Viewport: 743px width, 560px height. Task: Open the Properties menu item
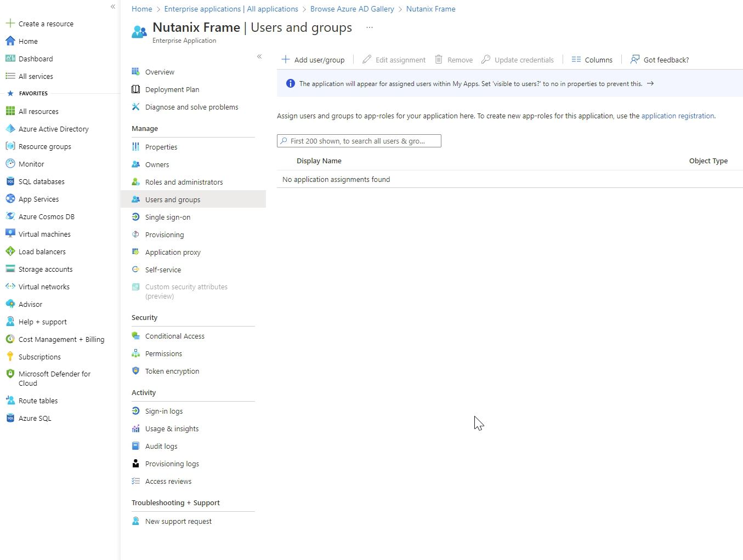[x=161, y=147]
